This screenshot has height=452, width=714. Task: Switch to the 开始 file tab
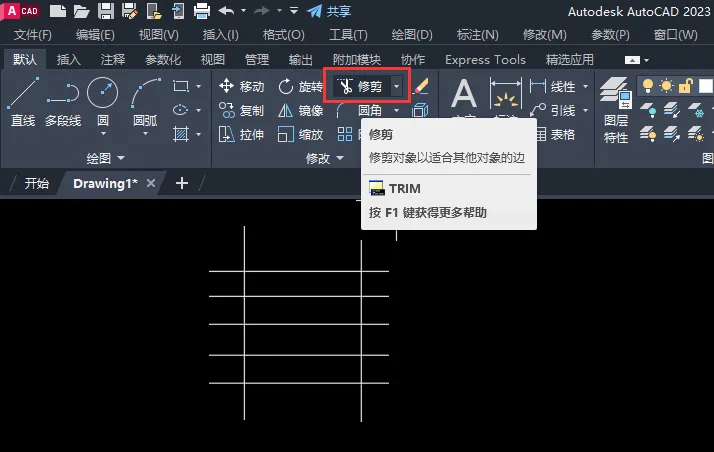pyautogui.click(x=36, y=183)
